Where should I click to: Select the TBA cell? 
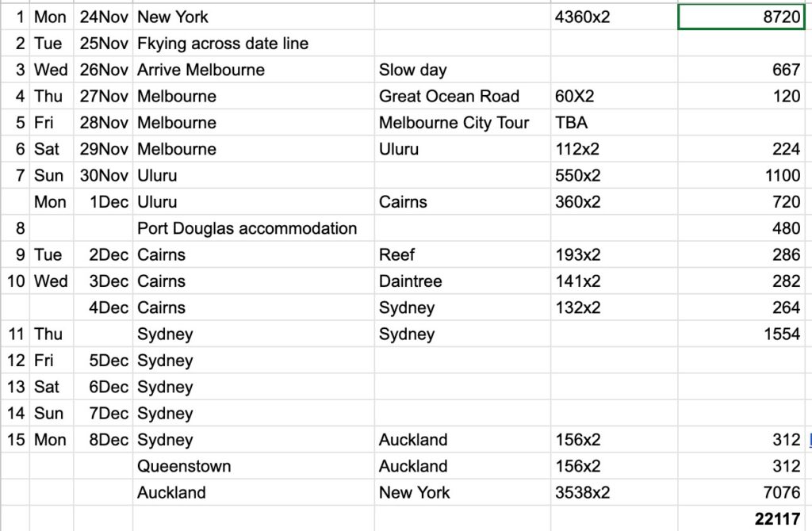(x=572, y=123)
